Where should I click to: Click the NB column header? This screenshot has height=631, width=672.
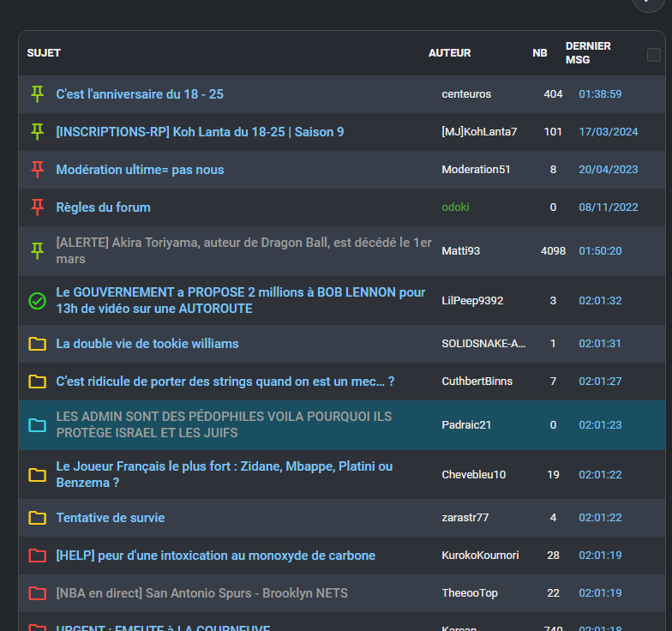click(x=540, y=53)
